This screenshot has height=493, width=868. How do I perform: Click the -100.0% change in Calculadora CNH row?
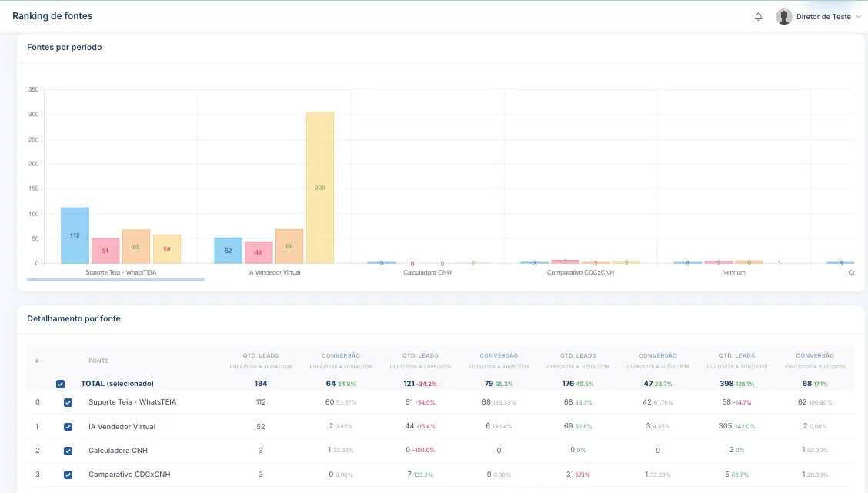coord(424,451)
